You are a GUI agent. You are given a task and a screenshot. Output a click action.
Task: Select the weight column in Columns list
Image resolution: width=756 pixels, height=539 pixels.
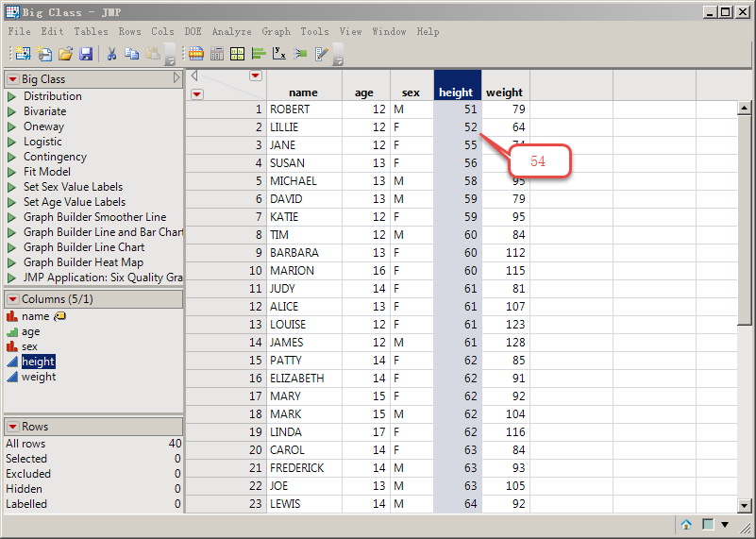39,377
